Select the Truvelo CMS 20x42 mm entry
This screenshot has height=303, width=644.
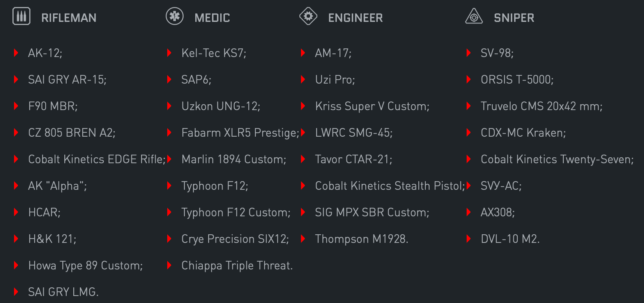541,106
